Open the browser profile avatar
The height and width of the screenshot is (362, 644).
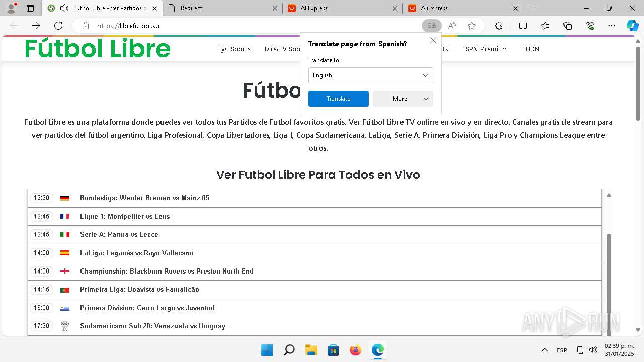11,8
